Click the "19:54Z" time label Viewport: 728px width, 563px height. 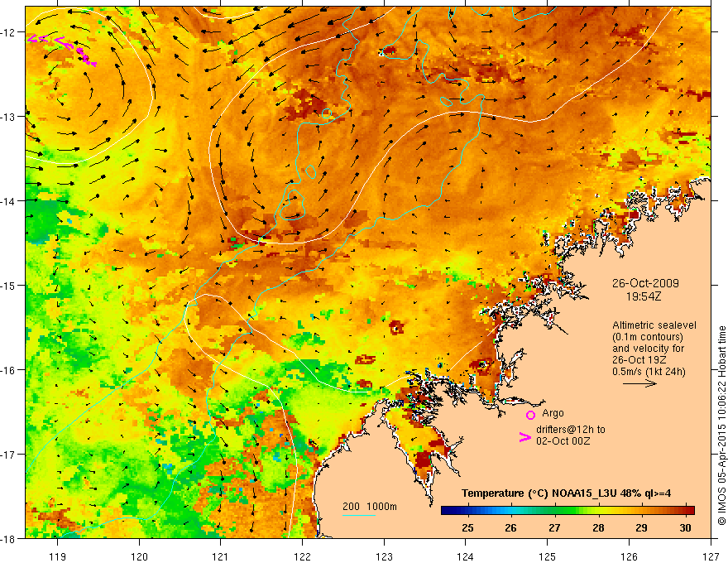643,296
